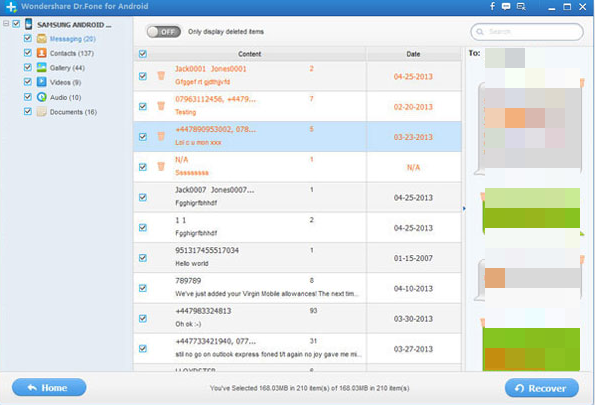Click the Documents folder icon

point(41,112)
